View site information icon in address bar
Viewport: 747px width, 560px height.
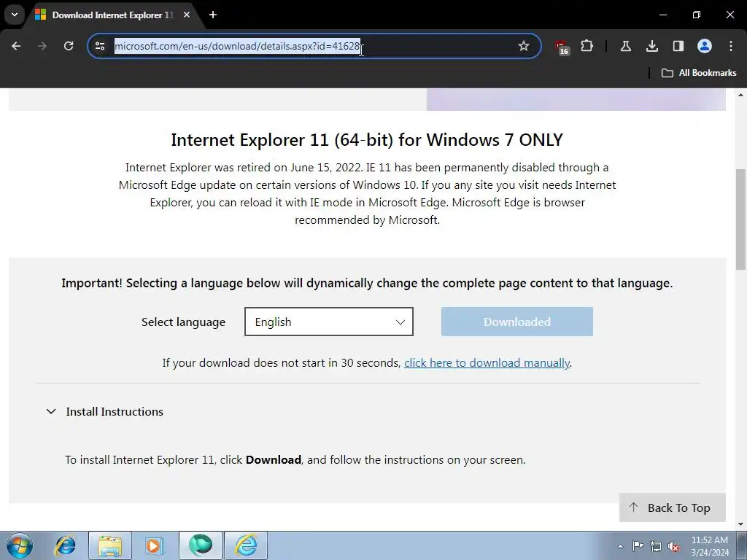pos(100,46)
